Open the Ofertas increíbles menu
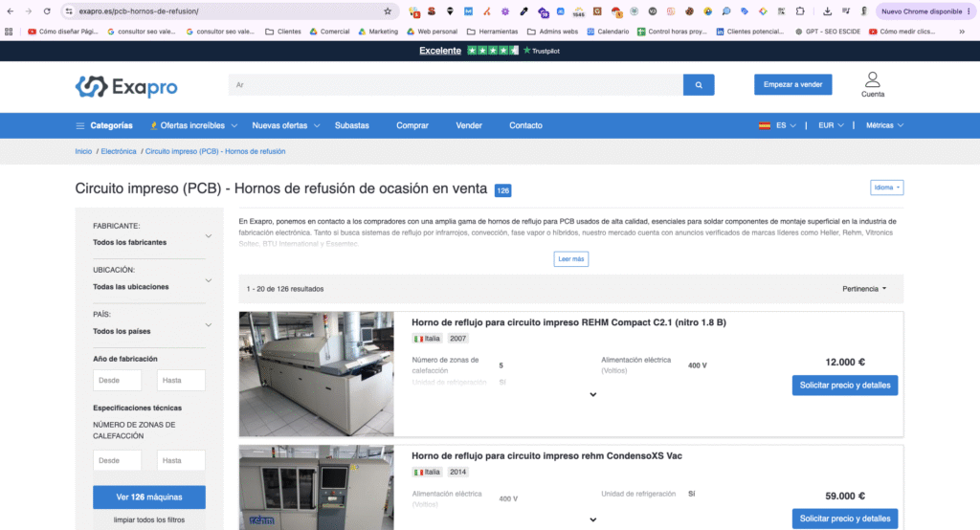The width and height of the screenshot is (980, 530). [193, 125]
